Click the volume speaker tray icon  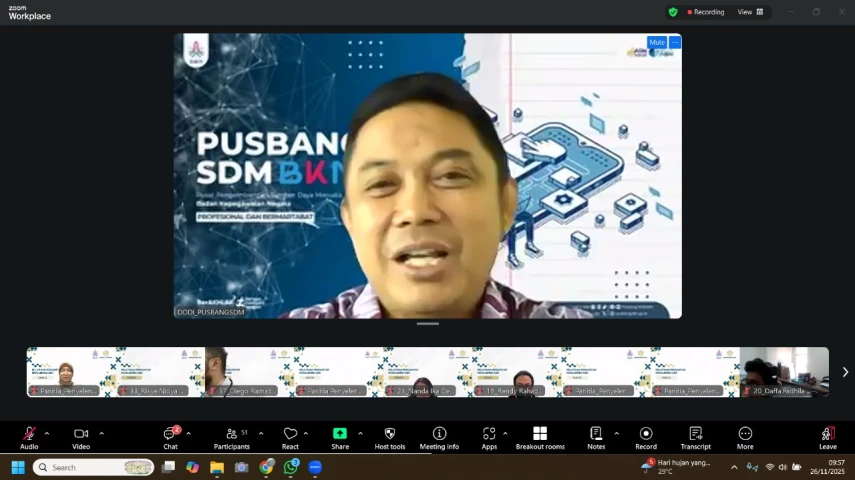coord(783,467)
